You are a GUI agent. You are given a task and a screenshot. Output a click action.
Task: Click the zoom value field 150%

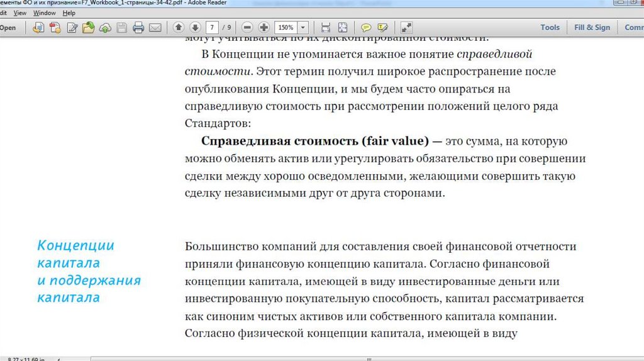click(x=286, y=28)
